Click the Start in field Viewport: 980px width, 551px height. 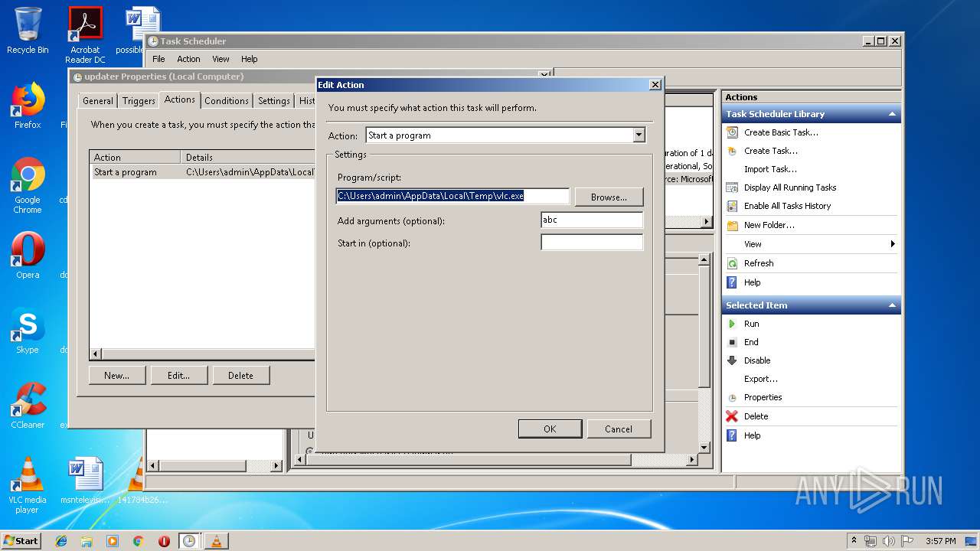(592, 243)
